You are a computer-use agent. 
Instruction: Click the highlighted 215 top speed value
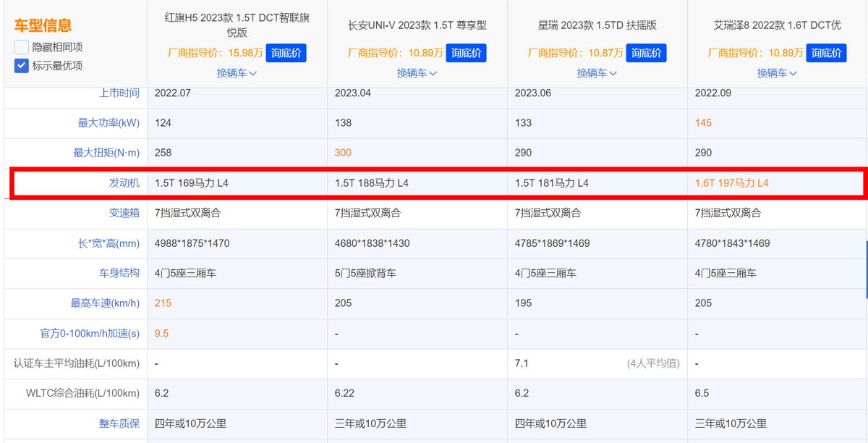[x=163, y=303]
